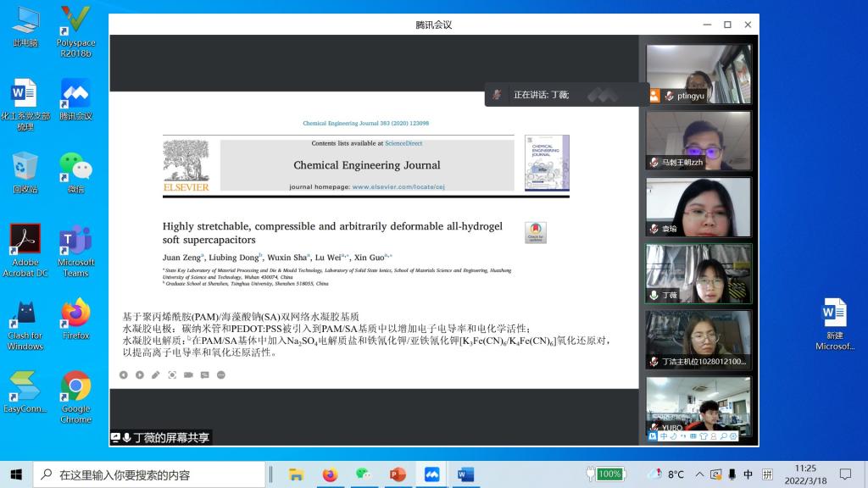
Task: Open Word from the taskbar
Action: click(x=465, y=474)
